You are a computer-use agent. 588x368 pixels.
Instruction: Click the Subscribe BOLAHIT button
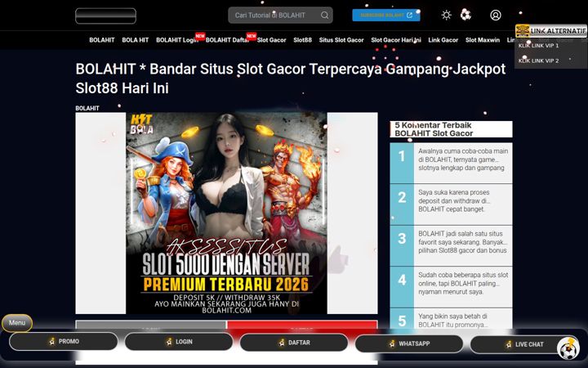click(x=385, y=15)
